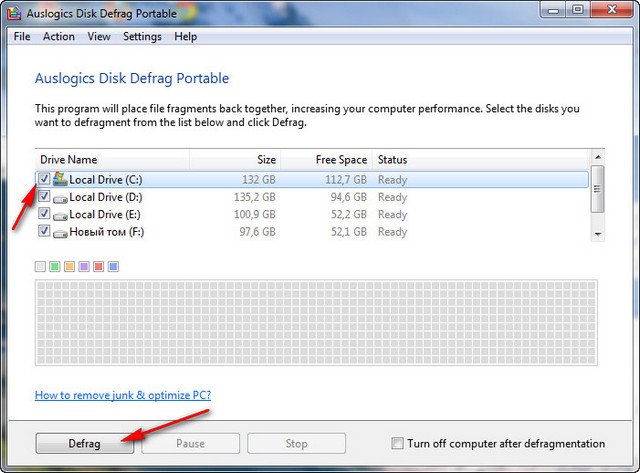Screen dimensions: 640x473
Task: Click the 52,1 GB free space value
Action: [x=349, y=232]
